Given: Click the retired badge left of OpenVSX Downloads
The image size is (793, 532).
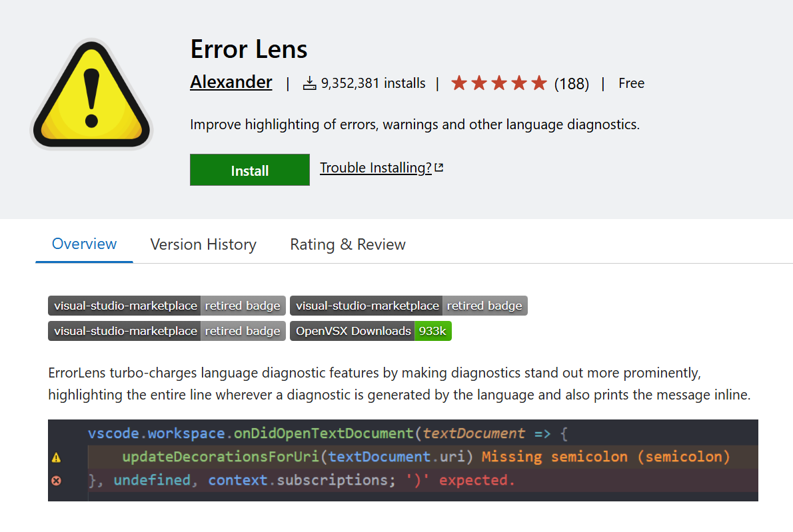Looking at the screenshot, I should point(167,331).
